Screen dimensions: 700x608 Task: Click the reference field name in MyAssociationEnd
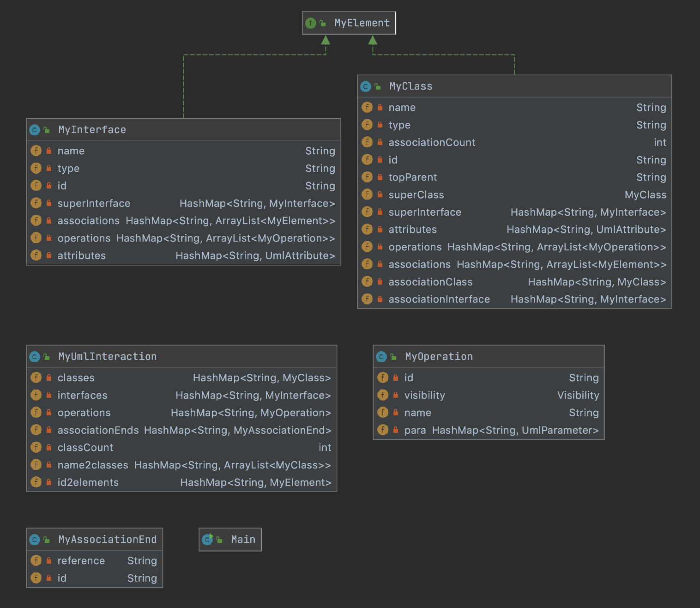[x=81, y=561]
